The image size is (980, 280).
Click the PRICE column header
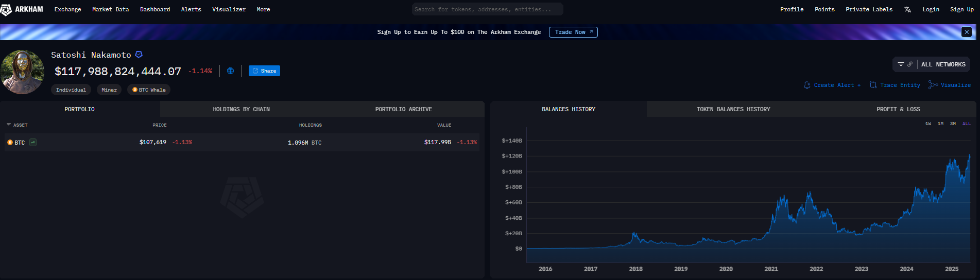pos(160,125)
